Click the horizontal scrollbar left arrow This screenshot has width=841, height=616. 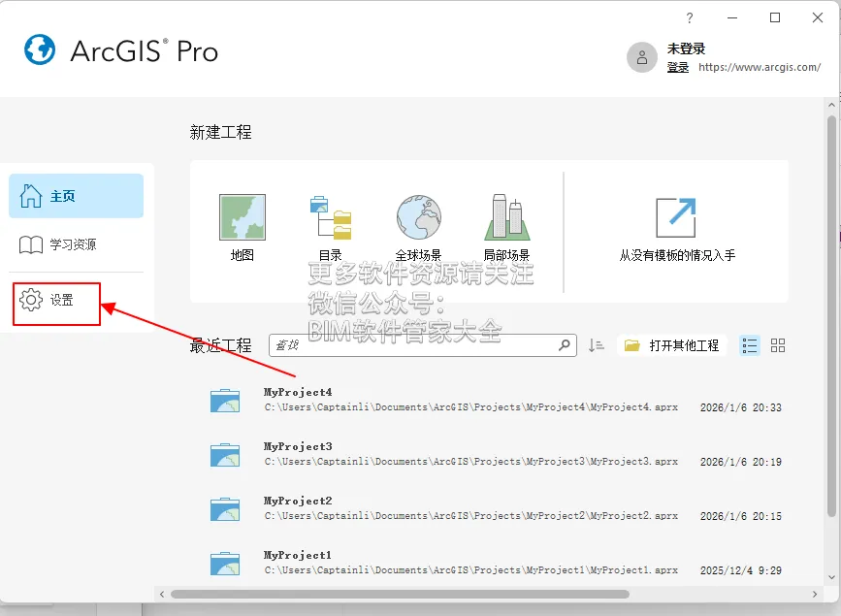pos(162,594)
